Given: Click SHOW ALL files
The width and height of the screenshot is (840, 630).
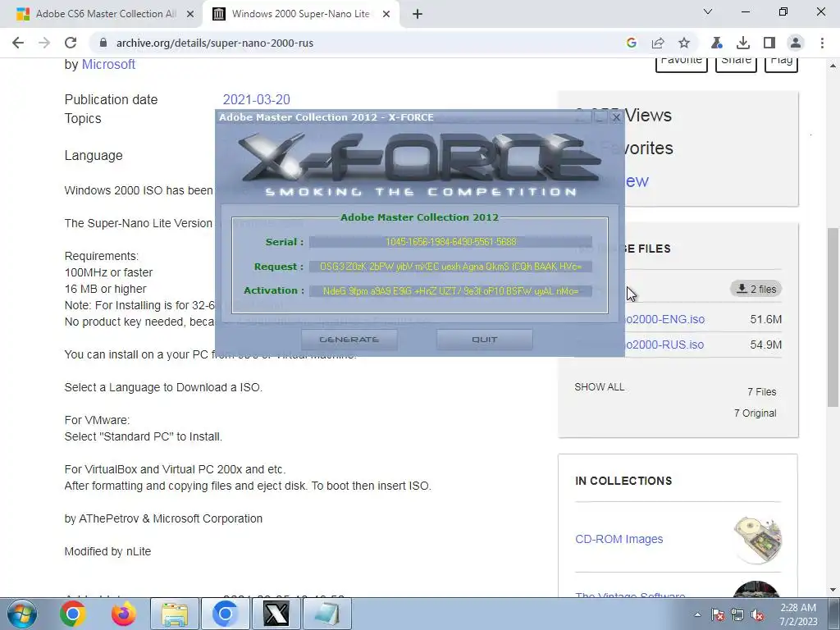Looking at the screenshot, I should [x=600, y=387].
